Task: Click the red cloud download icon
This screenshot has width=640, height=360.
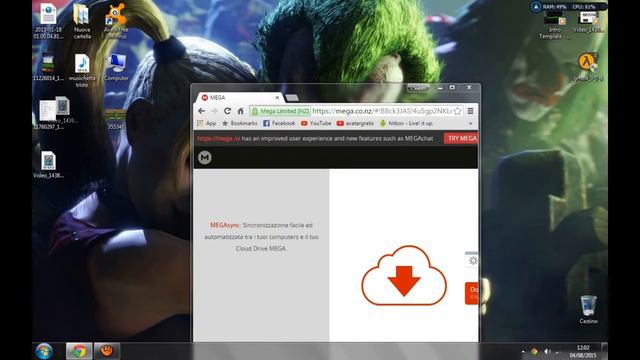Action: pos(404,276)
